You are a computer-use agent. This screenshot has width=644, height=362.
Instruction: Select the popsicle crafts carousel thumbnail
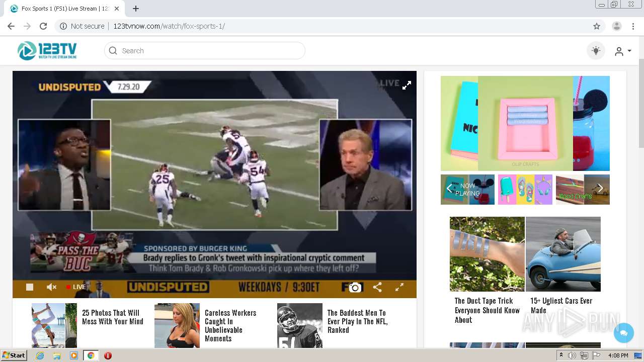pyautogui.click(x=525, y=190)
